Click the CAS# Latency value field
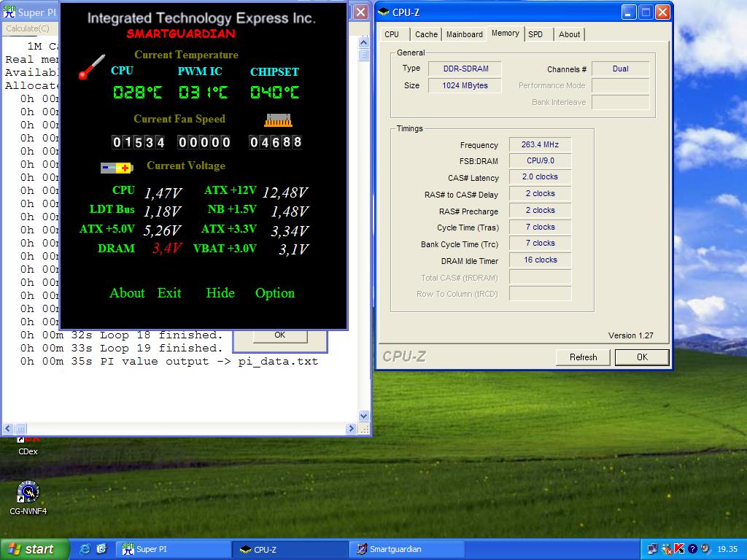Image resolution: width=747 pixels, height=560 pixels. click(540, 176)
